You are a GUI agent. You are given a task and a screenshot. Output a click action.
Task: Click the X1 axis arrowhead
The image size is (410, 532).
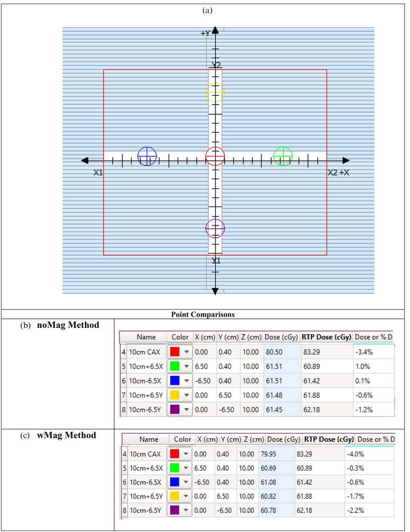[x=86, y=161]
